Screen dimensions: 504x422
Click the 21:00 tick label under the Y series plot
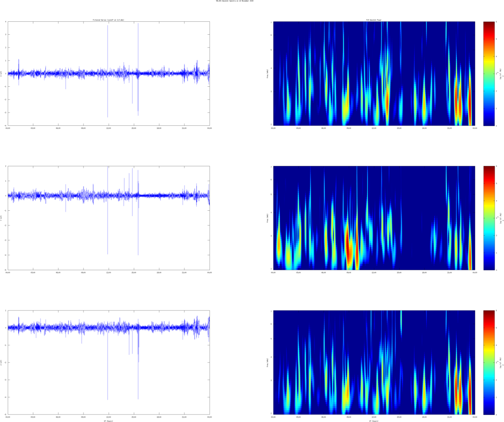(184, 273)
